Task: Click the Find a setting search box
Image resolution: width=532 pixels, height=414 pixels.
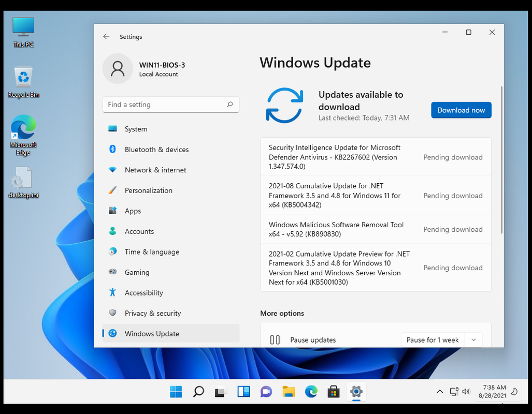Action: (x=171, y=105)
